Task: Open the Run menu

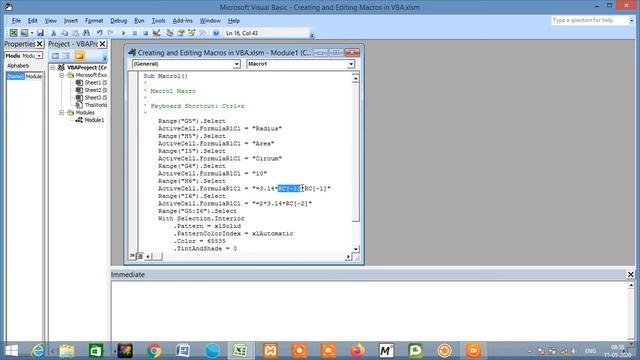Action: (139, 20)
